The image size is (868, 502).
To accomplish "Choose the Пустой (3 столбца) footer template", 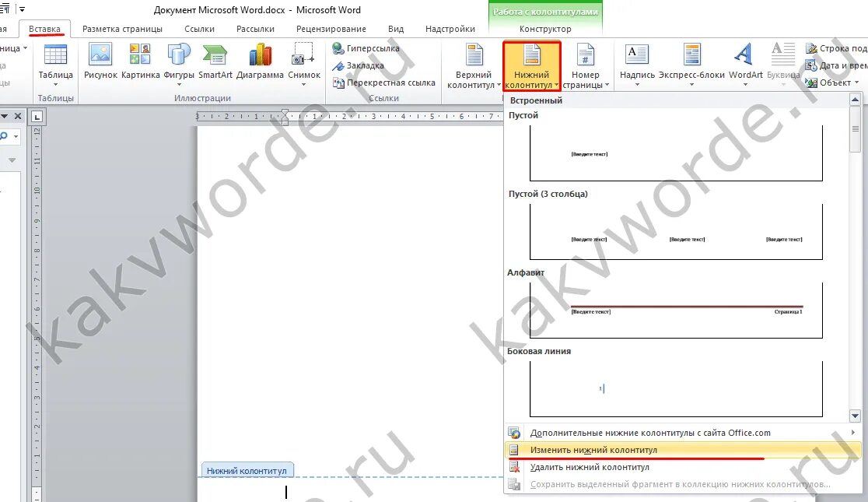I will coord(676,232).
